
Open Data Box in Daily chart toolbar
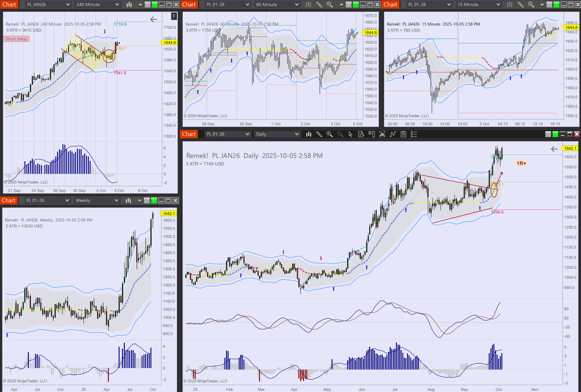point(361,134)
